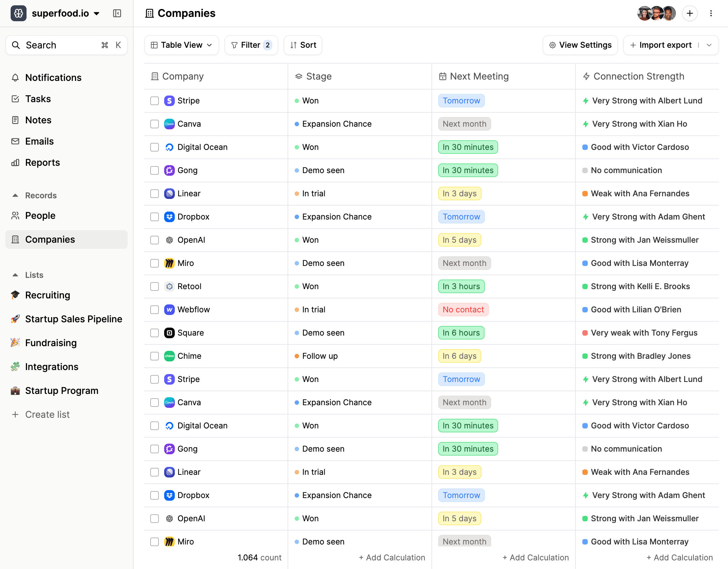The width and height of the screenshot is (728, 569).
Task: Collapse the Records section
Action: click(x=15, y=195)
